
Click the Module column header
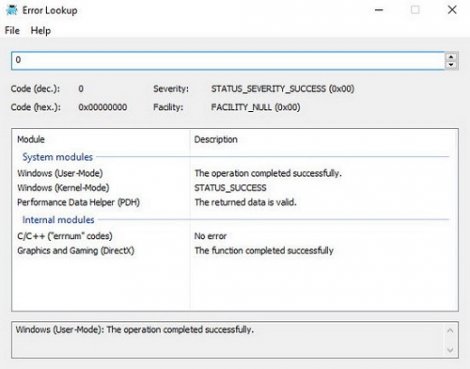101,139
